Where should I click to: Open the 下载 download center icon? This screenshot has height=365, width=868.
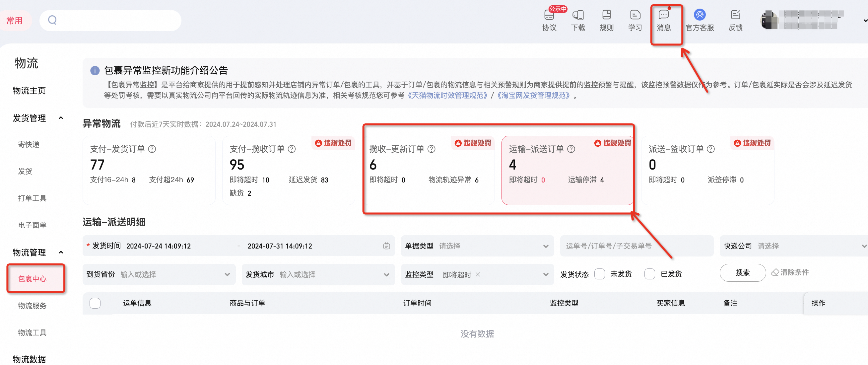[578, 20]
